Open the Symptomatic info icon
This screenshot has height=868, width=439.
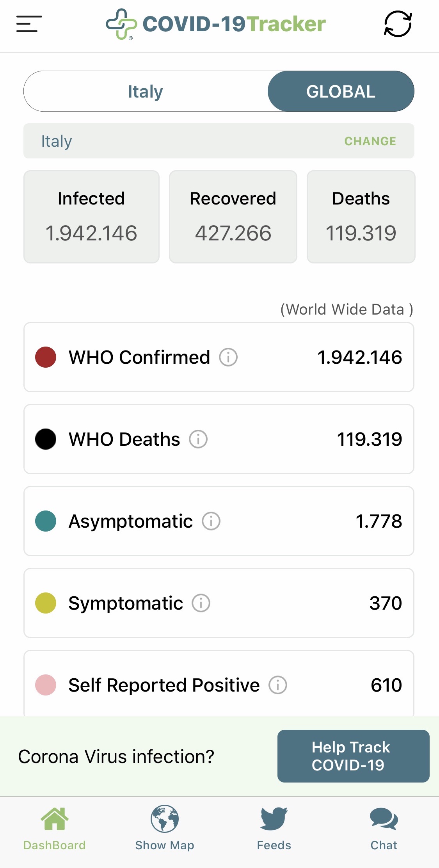(201, 603)
